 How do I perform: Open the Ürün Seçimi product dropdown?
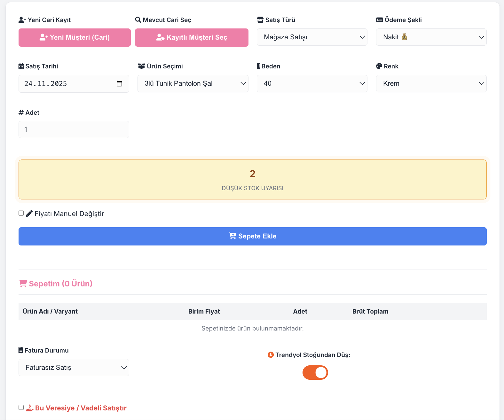[193, 83]
